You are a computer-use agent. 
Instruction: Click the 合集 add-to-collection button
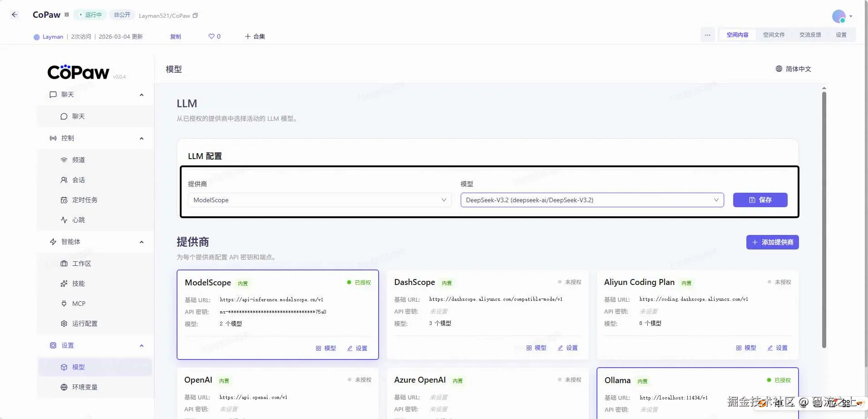255,36
